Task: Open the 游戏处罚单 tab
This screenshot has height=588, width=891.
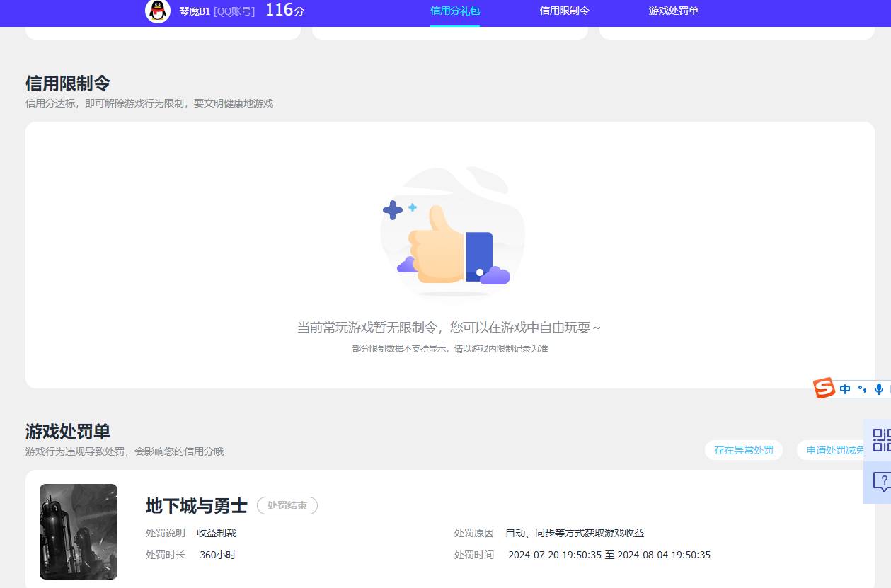Action: [x=672, y=12]
